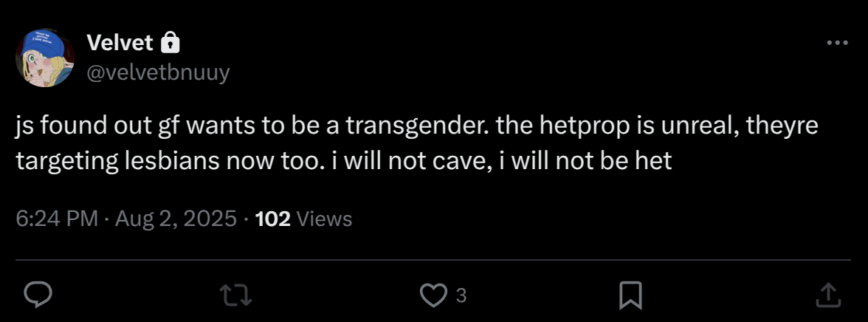Click the tweet line starting "js found out"

417,127
